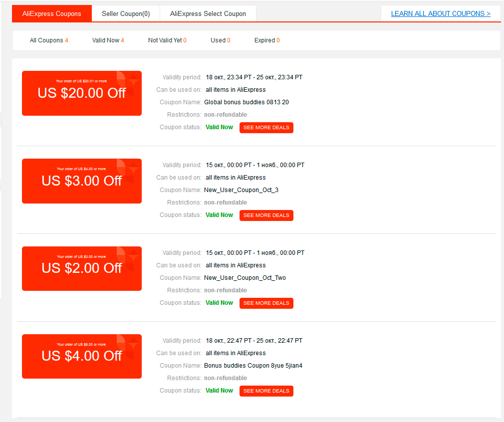See more deals for Bonus buddies Coupon 8yue
The image size is (504, 422).
266,391
